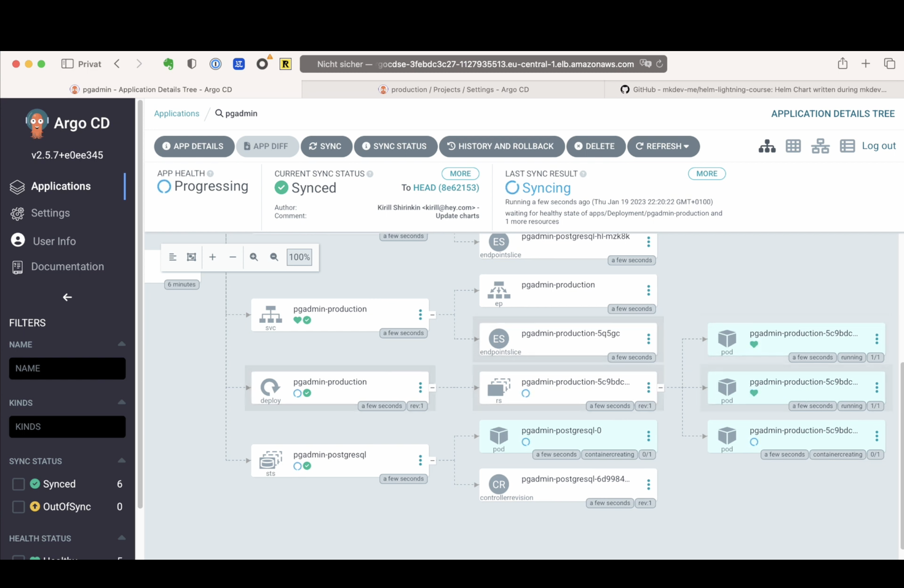This screenshot has width=904, height=588.
Task: Click the Applications breadcrumb link
Action: 176,113
